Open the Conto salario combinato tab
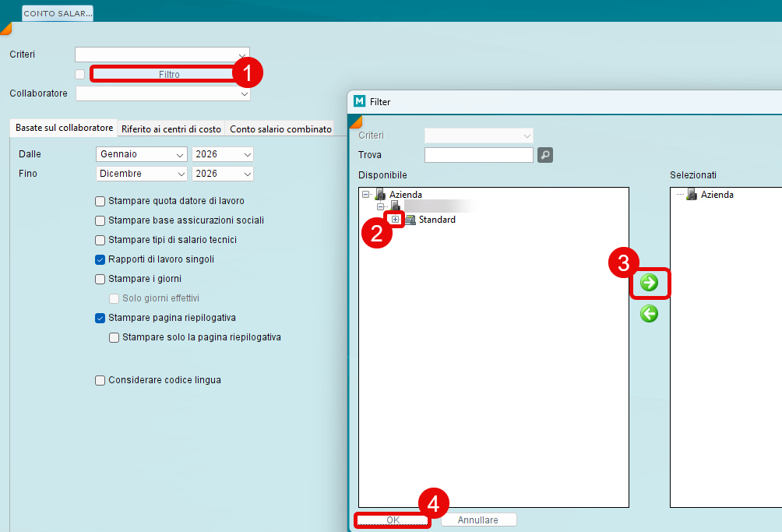The width and height of the screenshot is (782, 532). pyautogui.click(x=280, y=129)
